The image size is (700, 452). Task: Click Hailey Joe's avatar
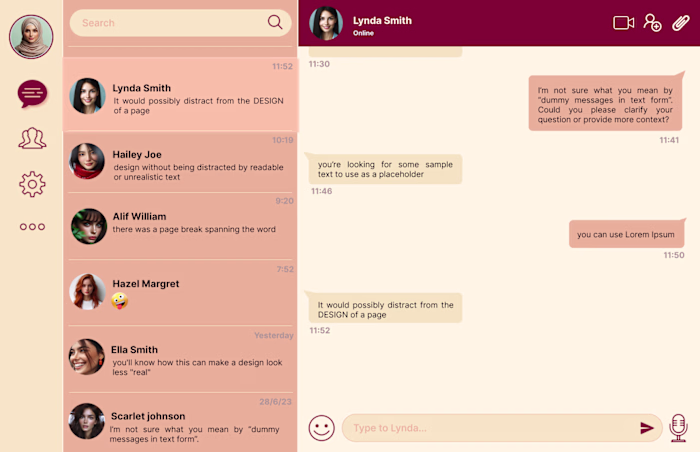(x=87, y=161)
